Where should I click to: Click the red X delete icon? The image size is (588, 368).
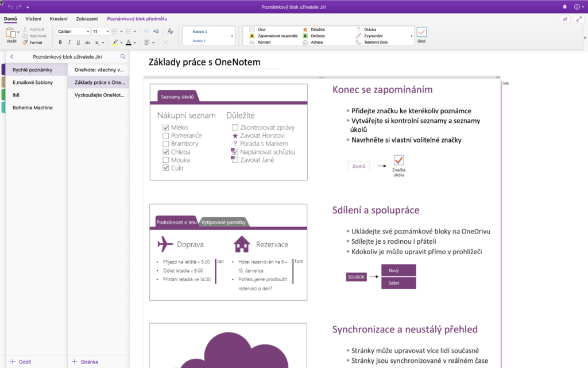(165, 43)
